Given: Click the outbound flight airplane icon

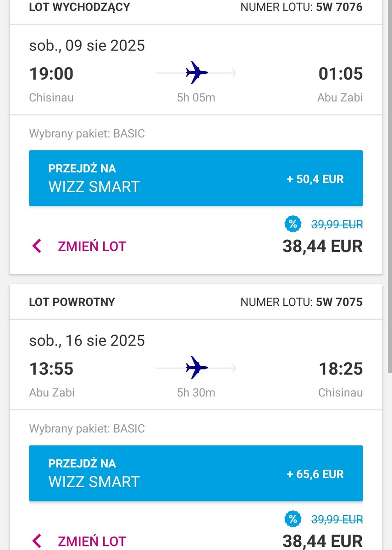Looking at the screenshot, I should point(197,73).
